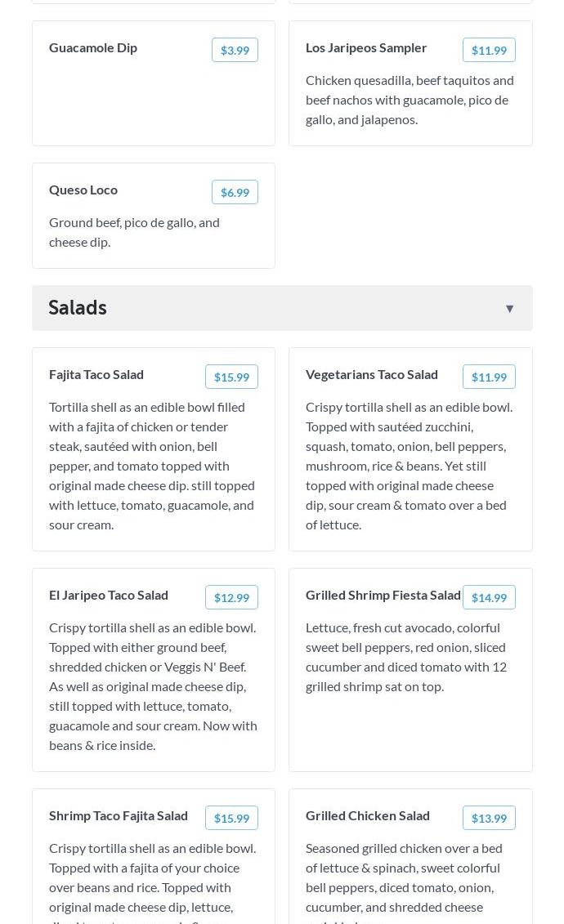This screenshot has height=924, width=564.
Task: Select Shrimp Taco Fajita Salad $15.99 price
Action: pyautogui.click(x=231, y=819)
